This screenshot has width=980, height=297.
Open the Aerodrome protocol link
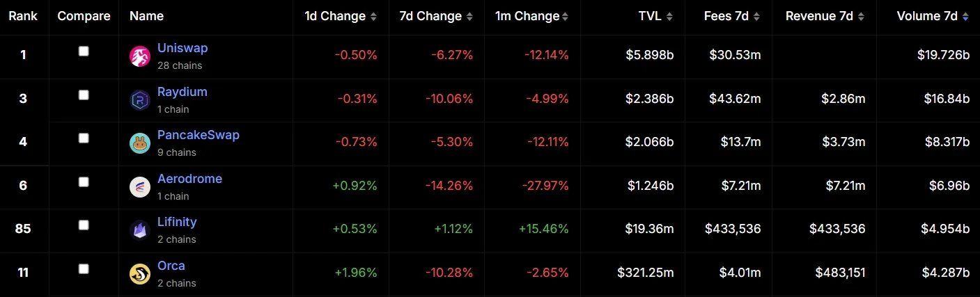click(189, 179)
